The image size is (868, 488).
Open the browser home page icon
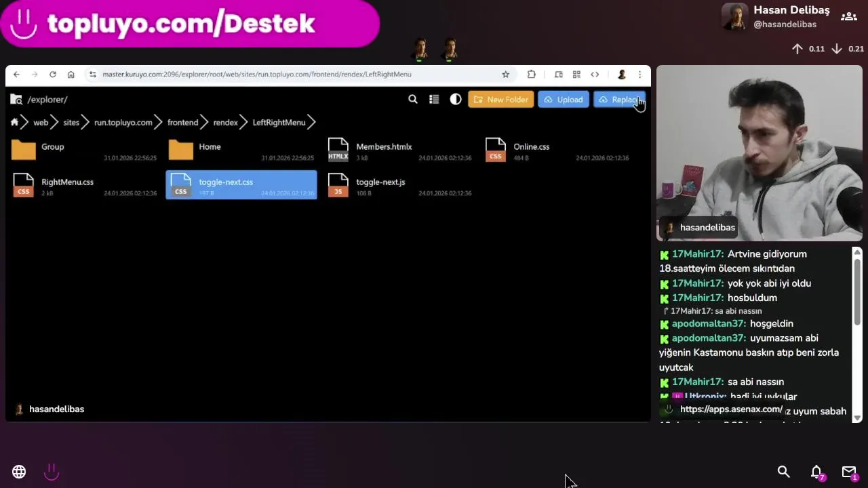click(71, 75)
